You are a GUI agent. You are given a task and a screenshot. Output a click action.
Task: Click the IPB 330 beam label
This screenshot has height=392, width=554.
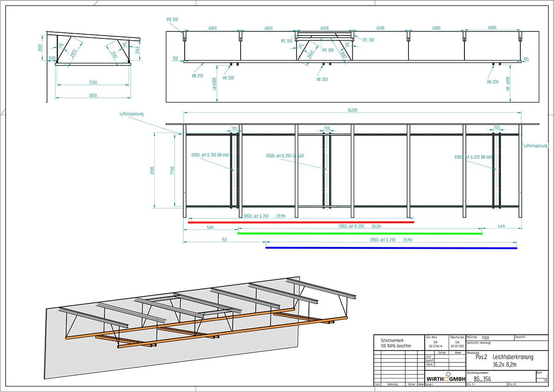[172, 20]
